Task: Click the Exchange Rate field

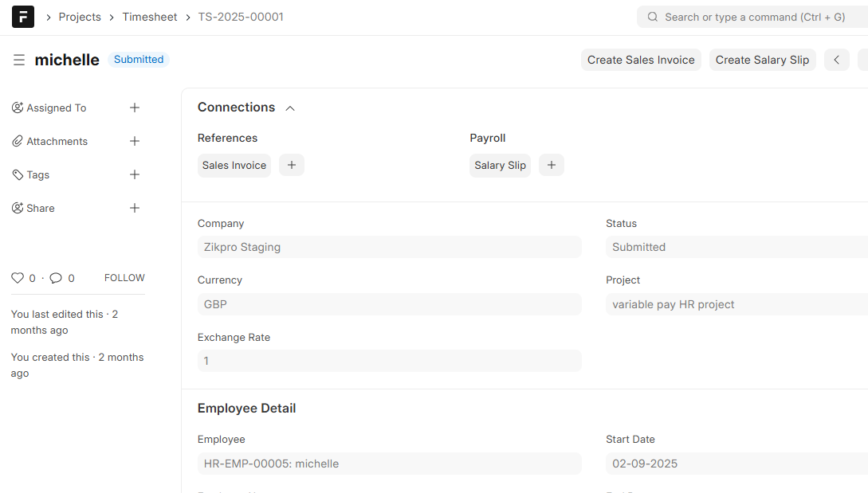Action: pyautogui.click(x=389, y=361)
